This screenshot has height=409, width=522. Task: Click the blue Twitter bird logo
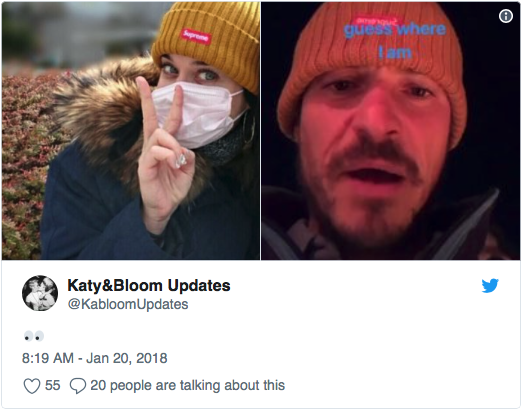point(490,285)
